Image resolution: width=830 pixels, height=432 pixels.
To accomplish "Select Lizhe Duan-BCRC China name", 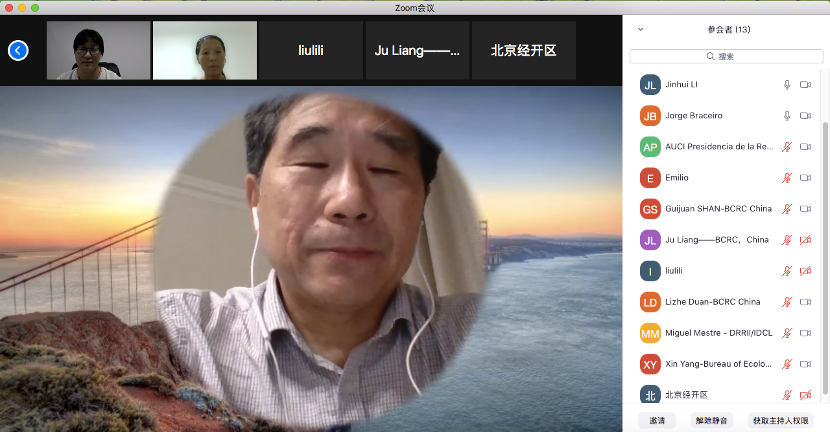I will (x=712, y=302).
